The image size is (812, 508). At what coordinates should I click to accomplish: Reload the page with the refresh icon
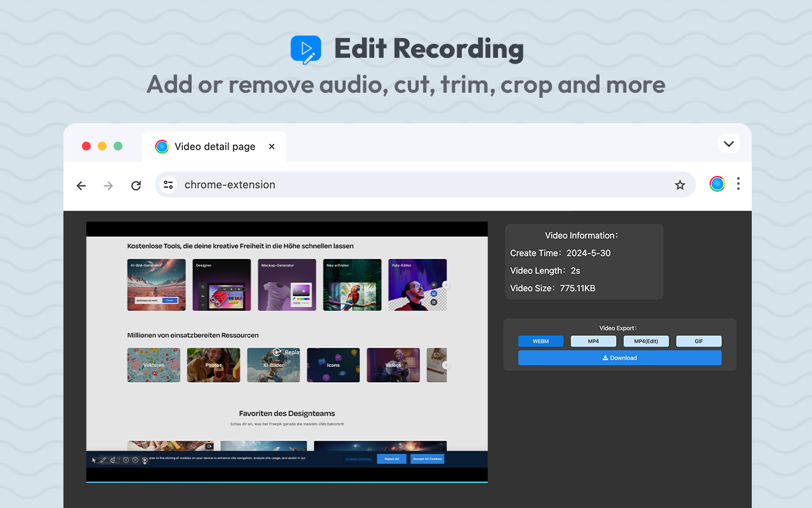tap(136, 185)
